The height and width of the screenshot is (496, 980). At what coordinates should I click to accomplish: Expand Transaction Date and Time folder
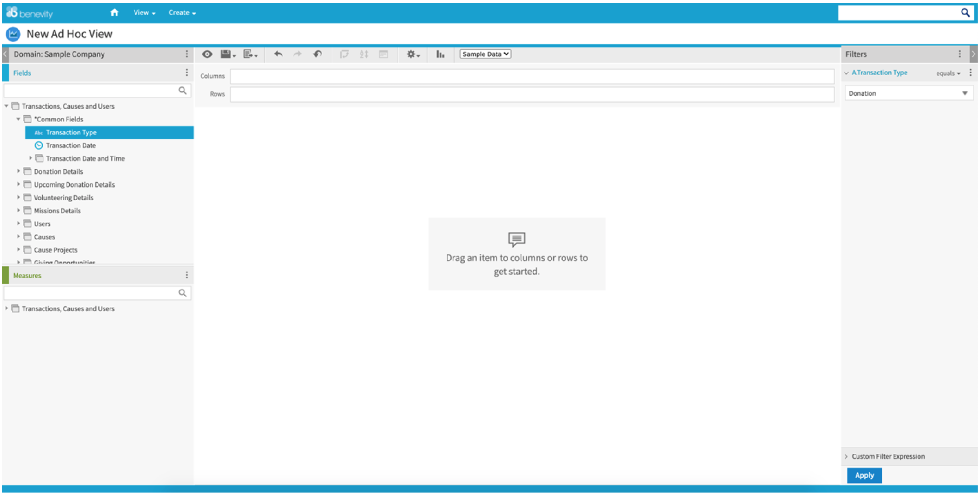[x=31, y=158]
